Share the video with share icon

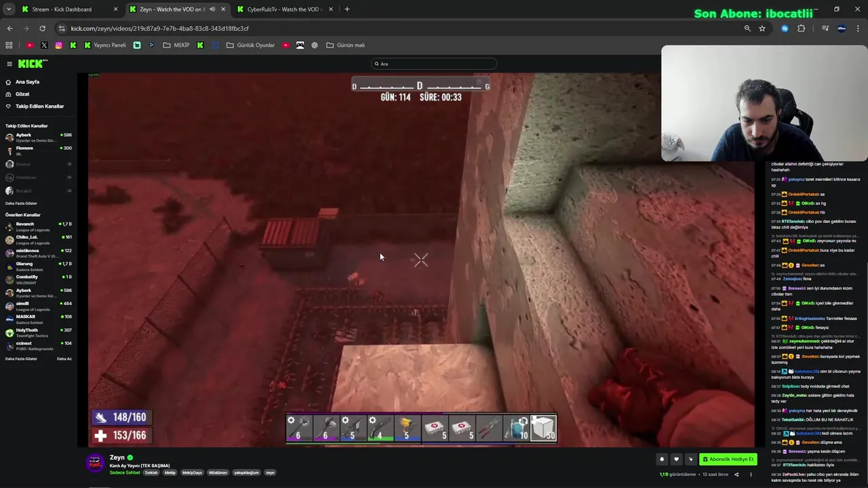point(736,474)
